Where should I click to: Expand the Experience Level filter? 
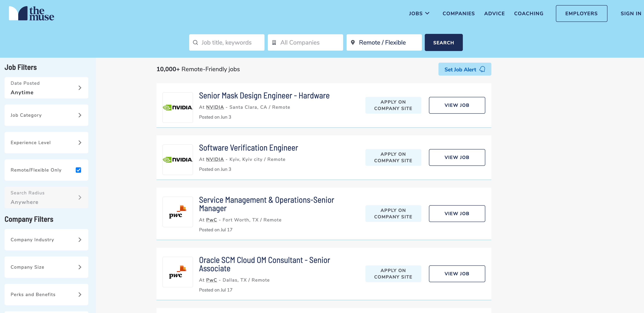[46, 143]
